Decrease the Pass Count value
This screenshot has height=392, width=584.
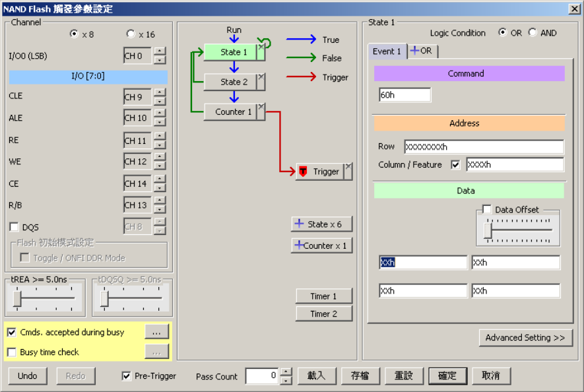pyautogui.click(x=286, y=380)
